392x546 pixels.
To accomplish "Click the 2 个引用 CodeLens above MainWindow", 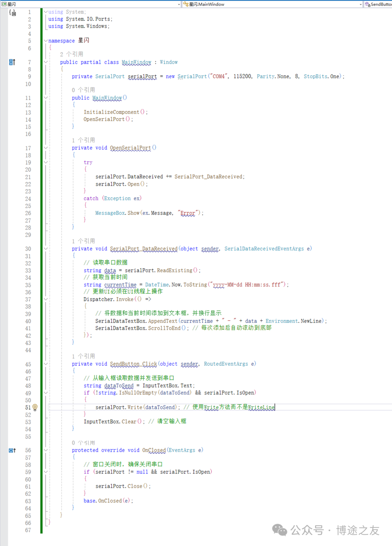I will point(72,54).
